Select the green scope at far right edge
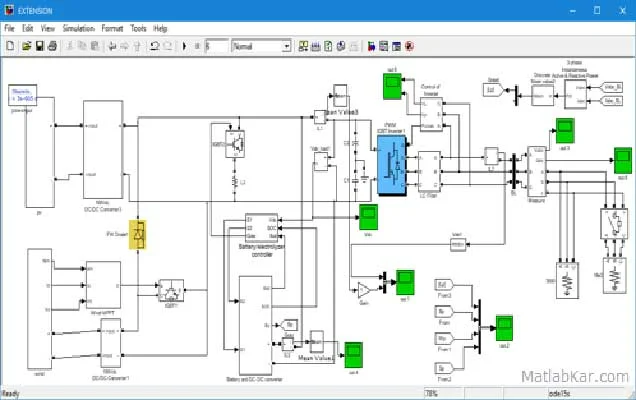 (x=623, y=161)
